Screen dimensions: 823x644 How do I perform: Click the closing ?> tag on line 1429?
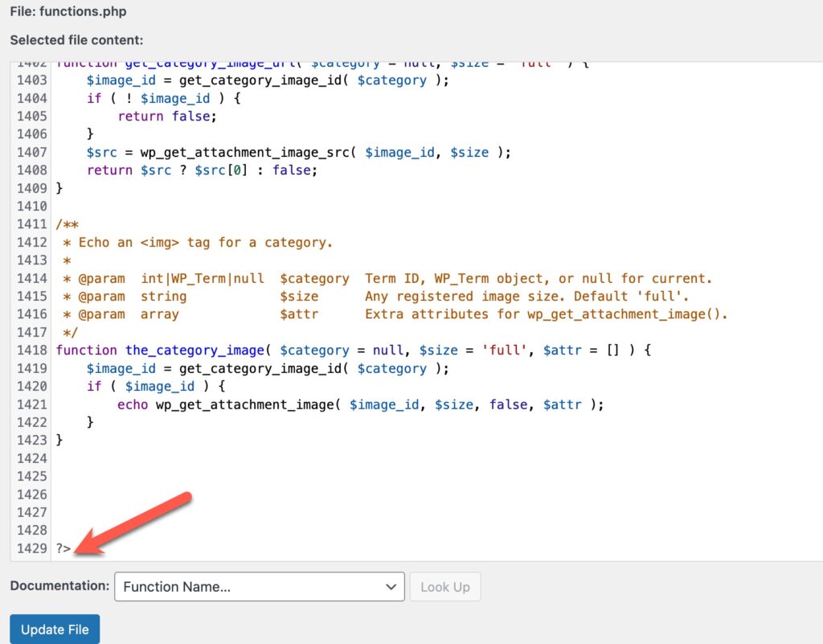[63, 548]
